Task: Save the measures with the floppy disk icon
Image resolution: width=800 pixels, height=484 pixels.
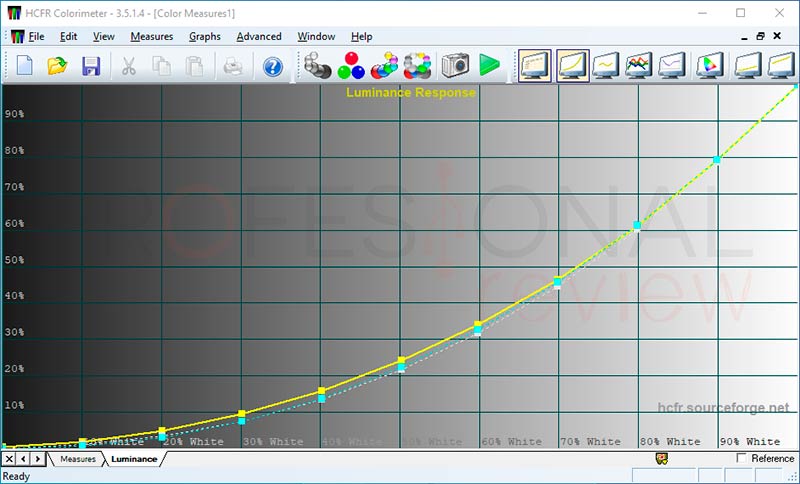Action: [91, 66]
